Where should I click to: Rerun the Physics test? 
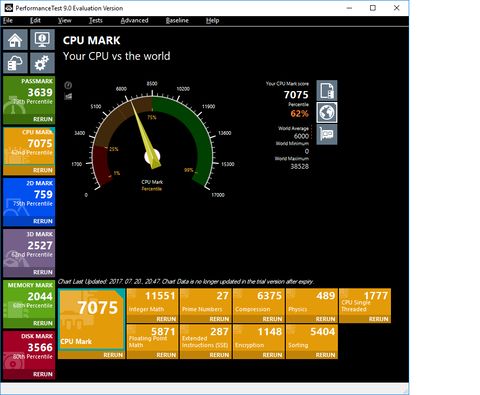tap(325, 319)
